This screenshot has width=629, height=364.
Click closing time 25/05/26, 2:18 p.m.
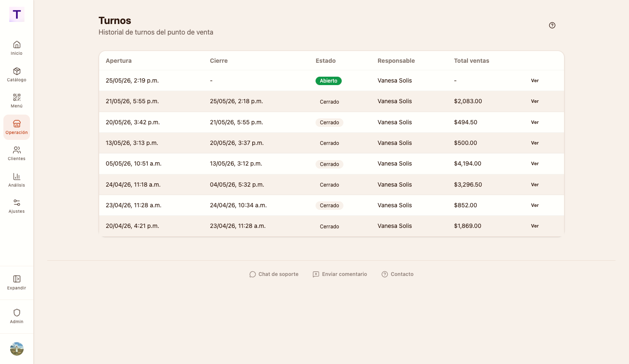click(236, 101)
